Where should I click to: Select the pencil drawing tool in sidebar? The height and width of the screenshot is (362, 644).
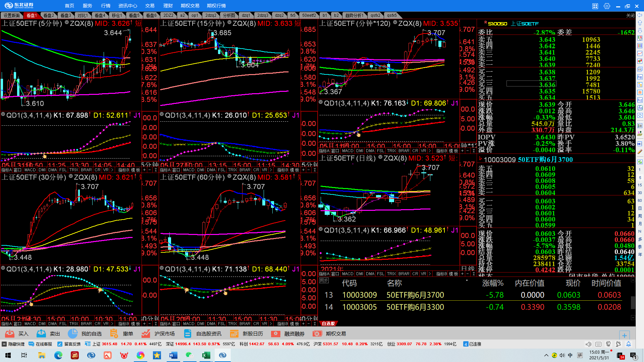[x=640, y=152]
